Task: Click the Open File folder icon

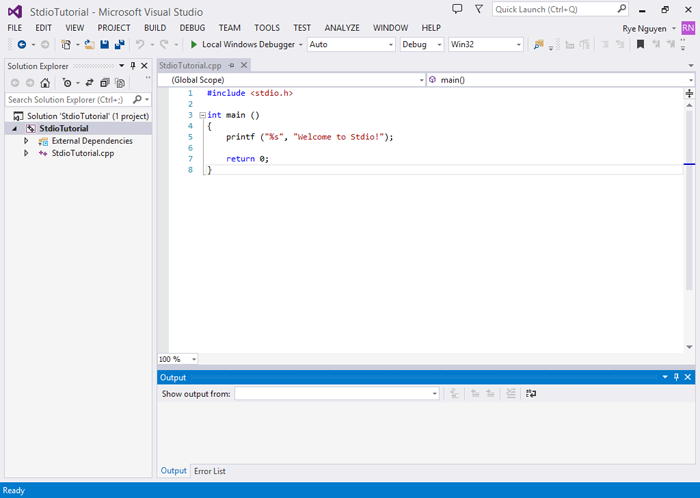Action: (89, 44)
